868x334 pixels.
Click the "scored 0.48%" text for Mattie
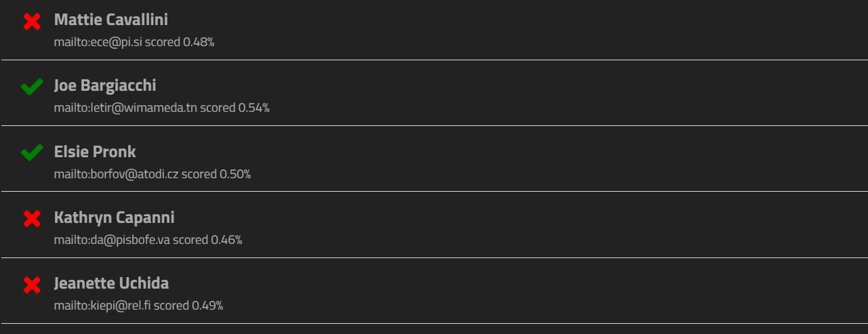pyautogui.click(x=180, y=42)
